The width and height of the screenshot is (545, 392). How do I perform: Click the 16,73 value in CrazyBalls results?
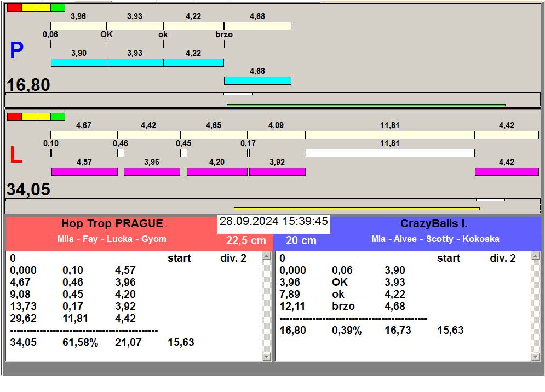click(398, 330)
